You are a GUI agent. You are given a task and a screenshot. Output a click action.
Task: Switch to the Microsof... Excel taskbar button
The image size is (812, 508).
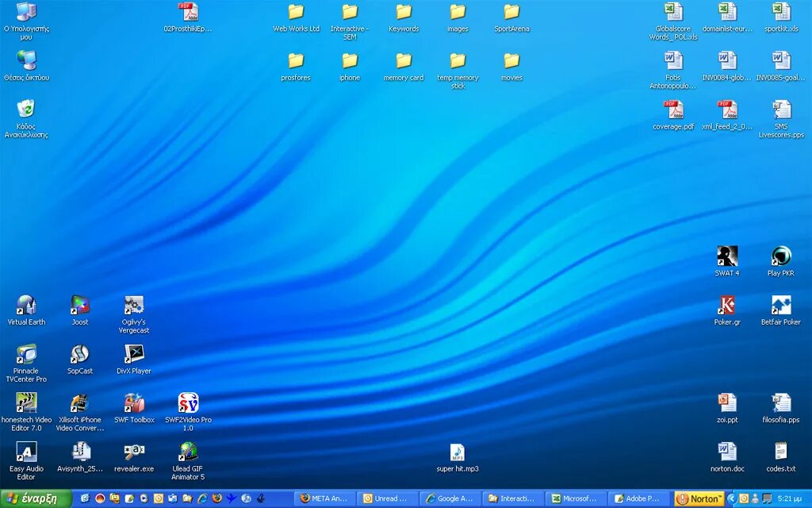576,498
